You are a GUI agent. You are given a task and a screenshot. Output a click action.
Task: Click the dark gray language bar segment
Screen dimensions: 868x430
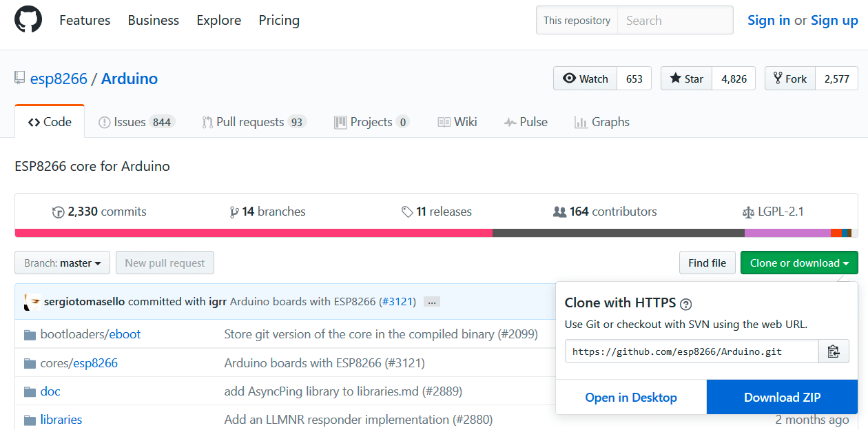pos(619,233)
